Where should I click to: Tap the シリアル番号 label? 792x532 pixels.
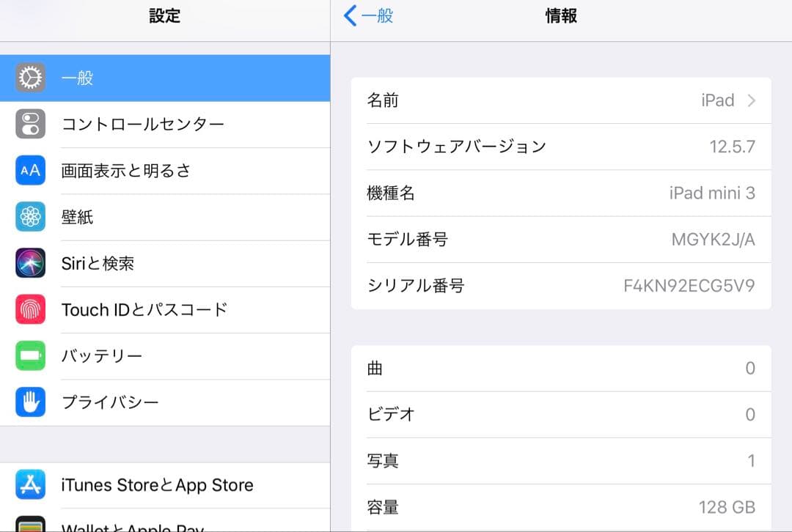click(x=416, y=286)
